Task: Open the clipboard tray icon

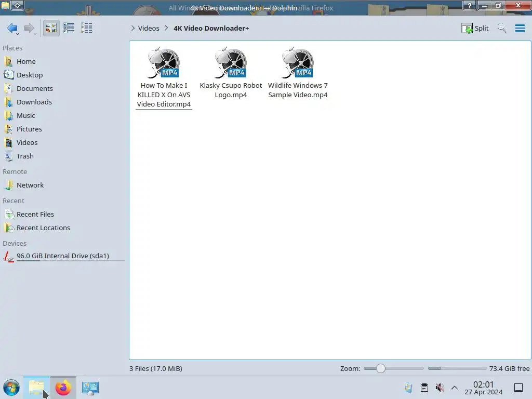Action: pyautogui.click(x=424, y=388)
